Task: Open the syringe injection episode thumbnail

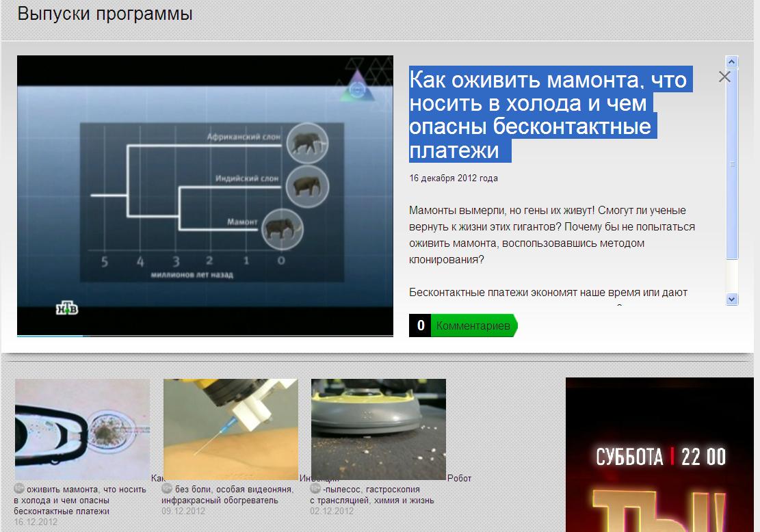Action: 231,429
